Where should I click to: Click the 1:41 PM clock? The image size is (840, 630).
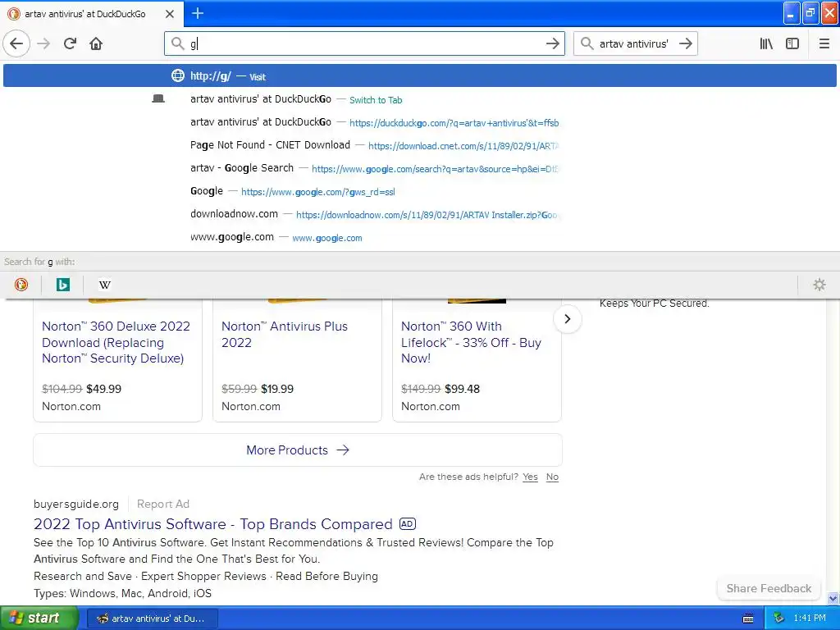pyautogui.click(x=810, y=619)
